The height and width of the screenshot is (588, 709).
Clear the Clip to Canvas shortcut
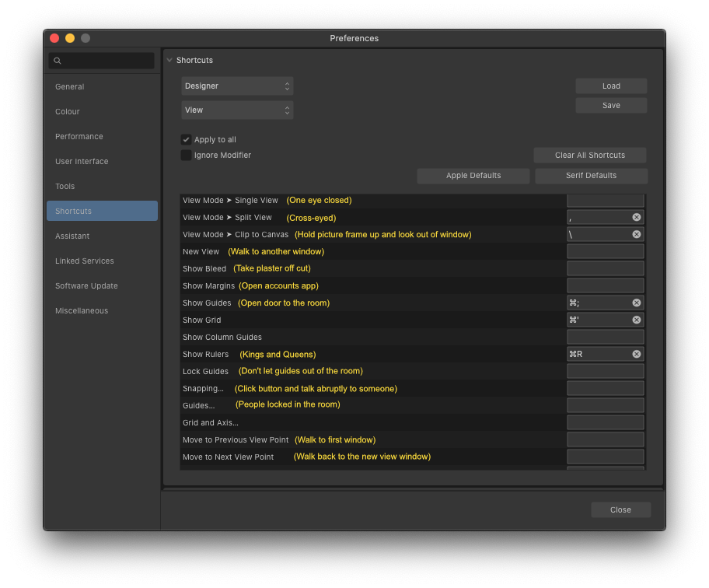[635, 234]
